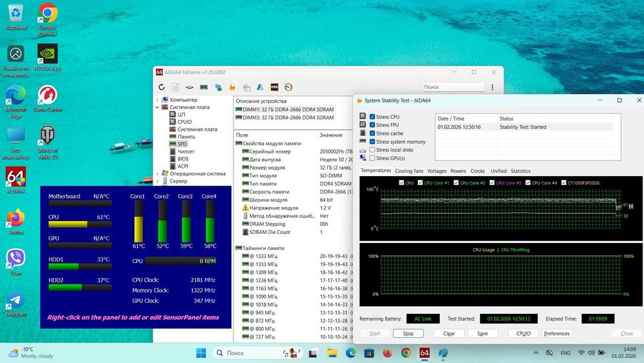644x363 pixels.
Task: Open Firefox desktop shortcut
Action: [x=15, y=222]
